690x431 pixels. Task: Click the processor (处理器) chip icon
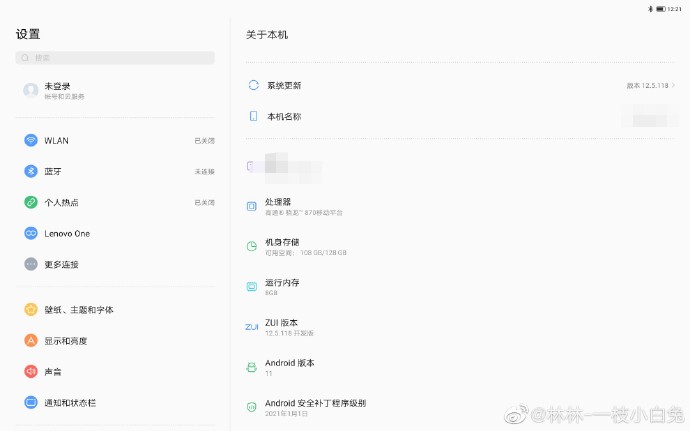pos(252,206)
